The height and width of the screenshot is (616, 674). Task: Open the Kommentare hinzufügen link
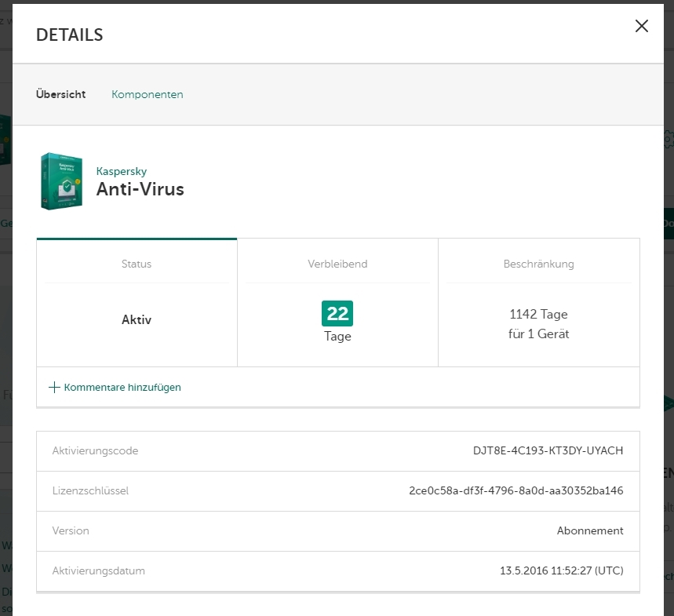[x=122, y=387]
